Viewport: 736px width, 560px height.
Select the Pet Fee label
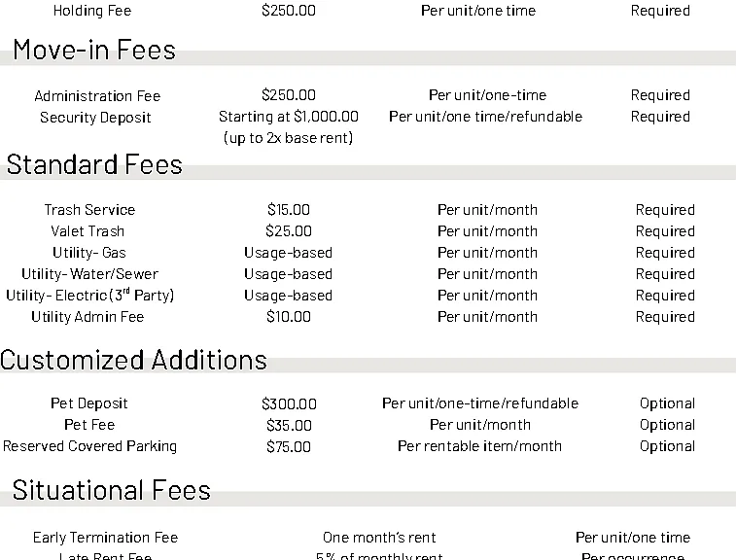point(89,425)
